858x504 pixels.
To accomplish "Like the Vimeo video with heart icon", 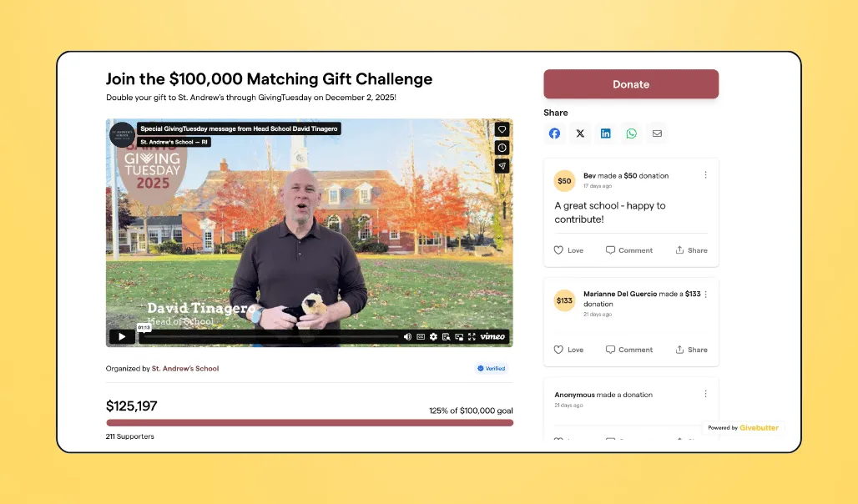I will (502, 129).
